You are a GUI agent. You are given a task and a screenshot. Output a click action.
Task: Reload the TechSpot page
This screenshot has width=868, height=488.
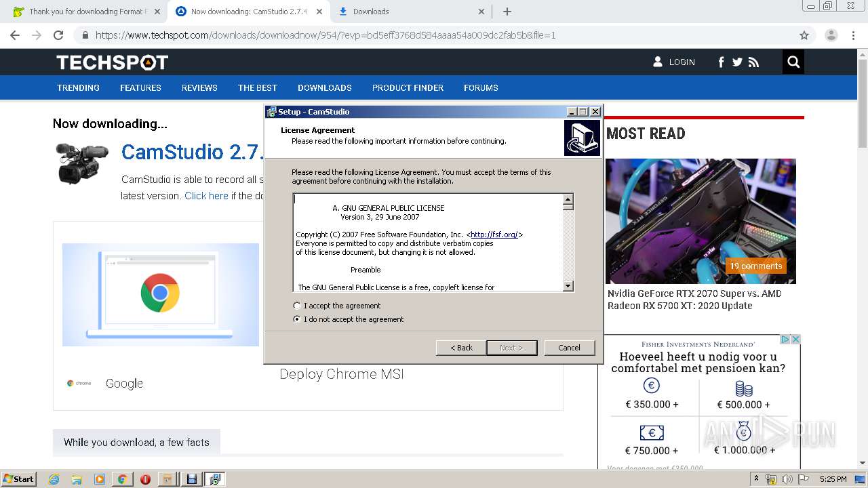[58, 35]
